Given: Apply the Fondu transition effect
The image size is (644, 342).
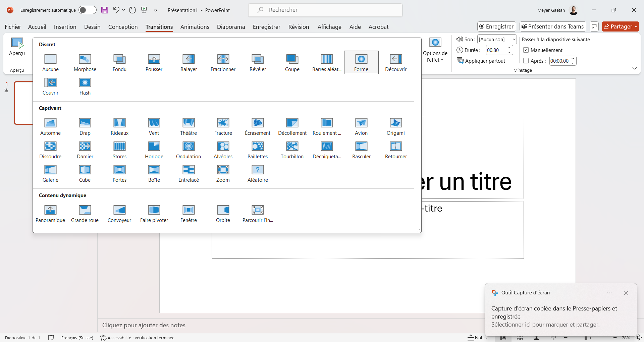Looking at the screenshot, I should click(119, 63).
